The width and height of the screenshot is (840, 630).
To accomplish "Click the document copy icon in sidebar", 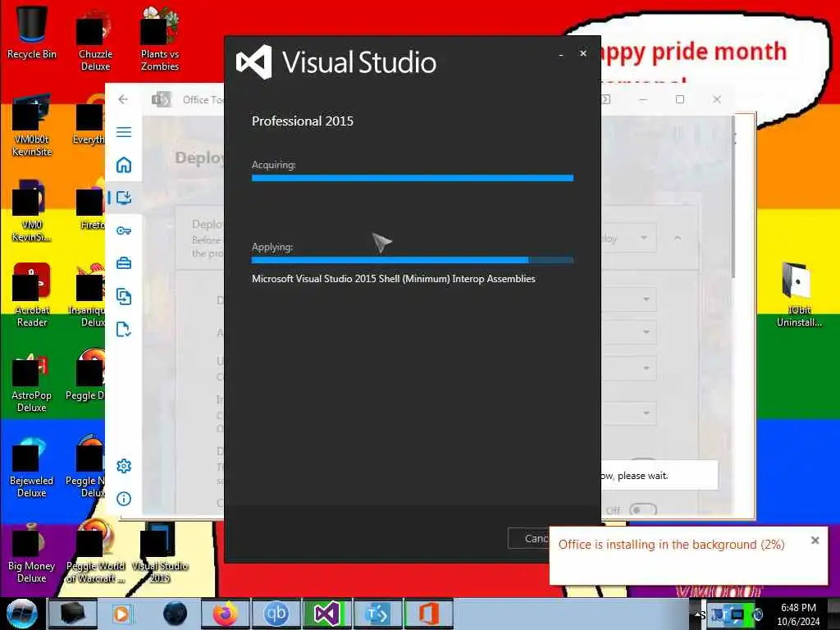I will coord(124,296).
